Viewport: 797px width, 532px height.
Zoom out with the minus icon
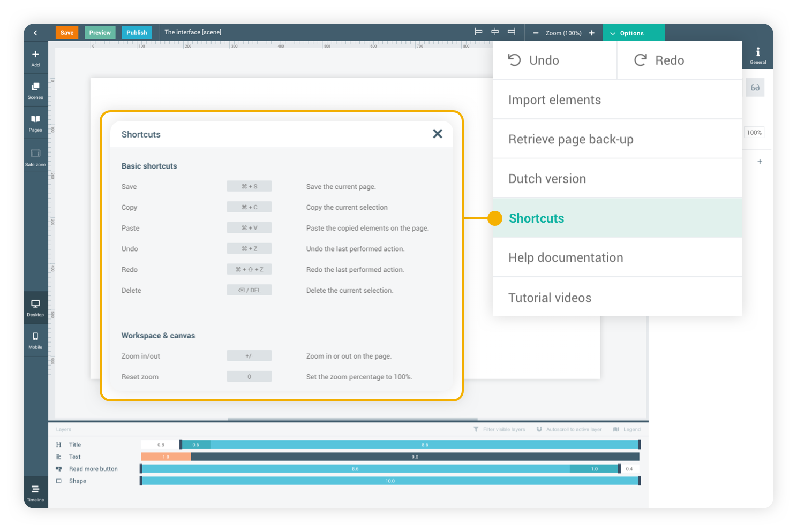tap(536, 33)
